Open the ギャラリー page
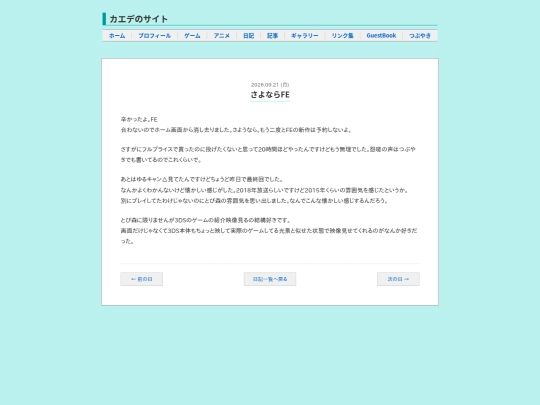Screen dimensions: 540x405 (x=305, y=36)
